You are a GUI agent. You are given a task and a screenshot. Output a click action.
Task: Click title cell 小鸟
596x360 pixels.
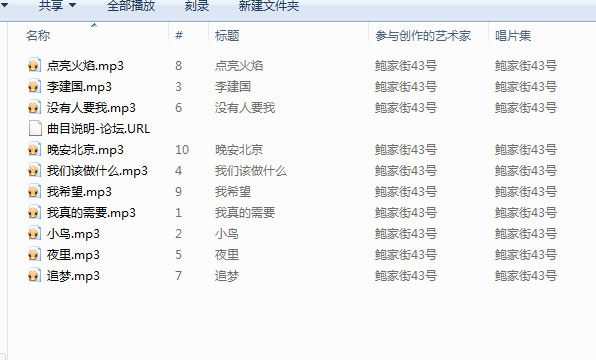227,234
